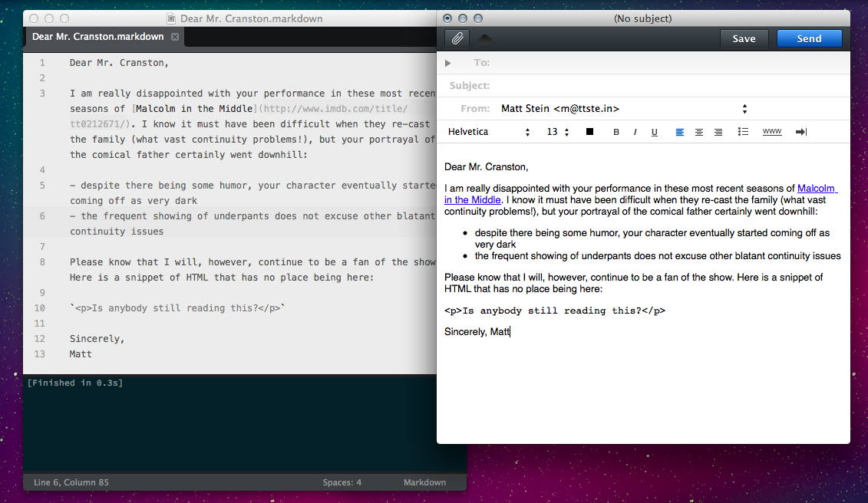Send the email message

(x=810, y=39)
